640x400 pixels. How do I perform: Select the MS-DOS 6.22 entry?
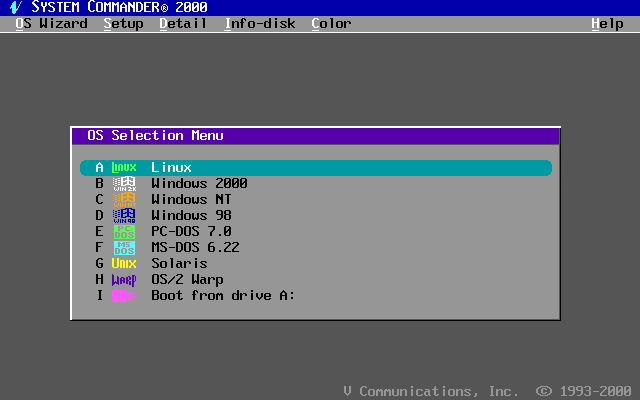(x=195, y=248)
